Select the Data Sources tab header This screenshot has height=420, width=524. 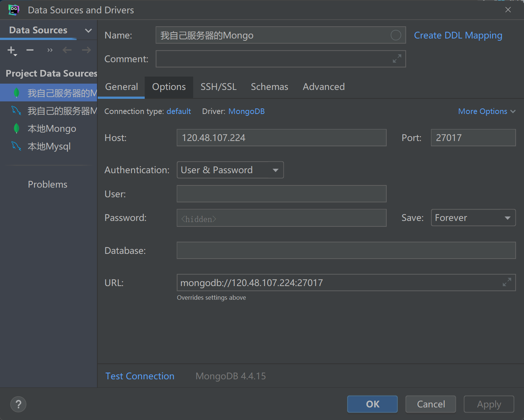38,30
